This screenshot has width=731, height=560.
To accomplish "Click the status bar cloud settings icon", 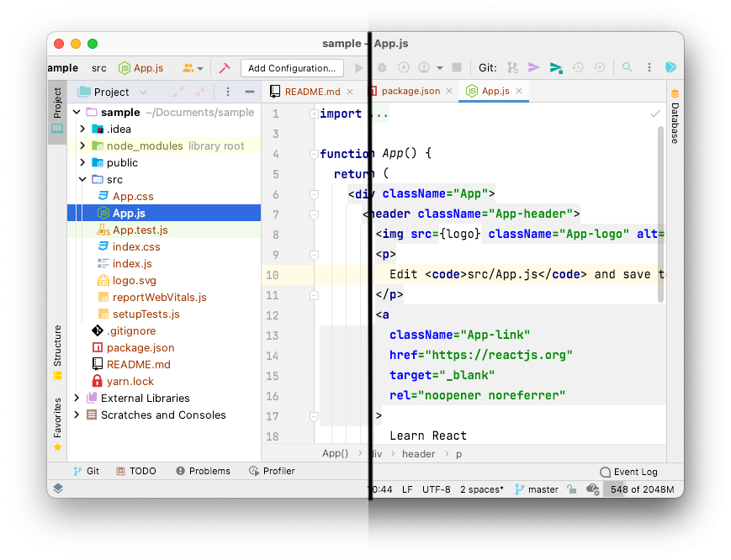I will [592, 489].
